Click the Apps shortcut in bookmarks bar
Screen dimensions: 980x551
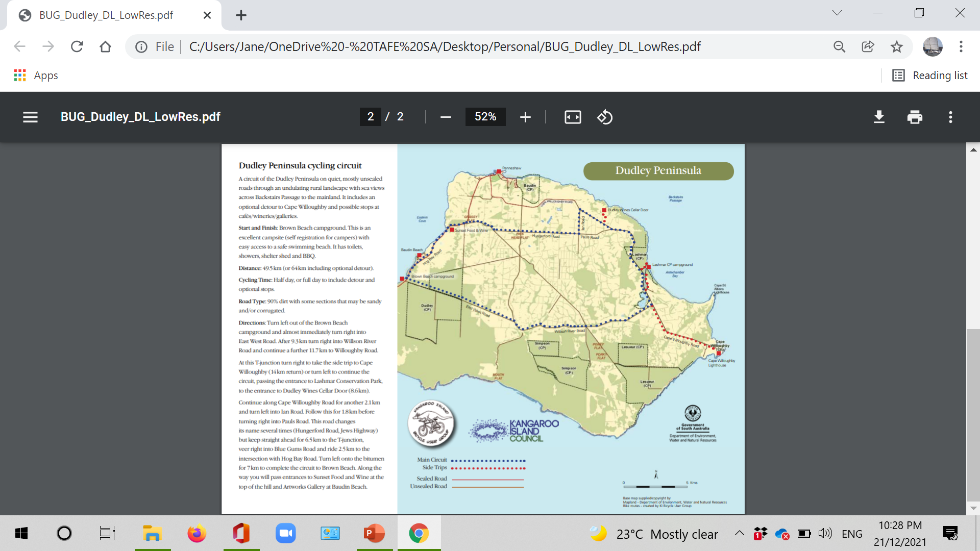click(36, 76)
